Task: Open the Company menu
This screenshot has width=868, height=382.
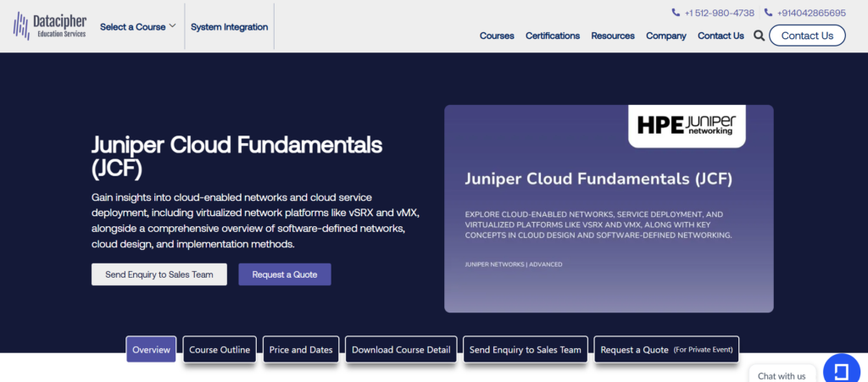Action: [666, 36]
